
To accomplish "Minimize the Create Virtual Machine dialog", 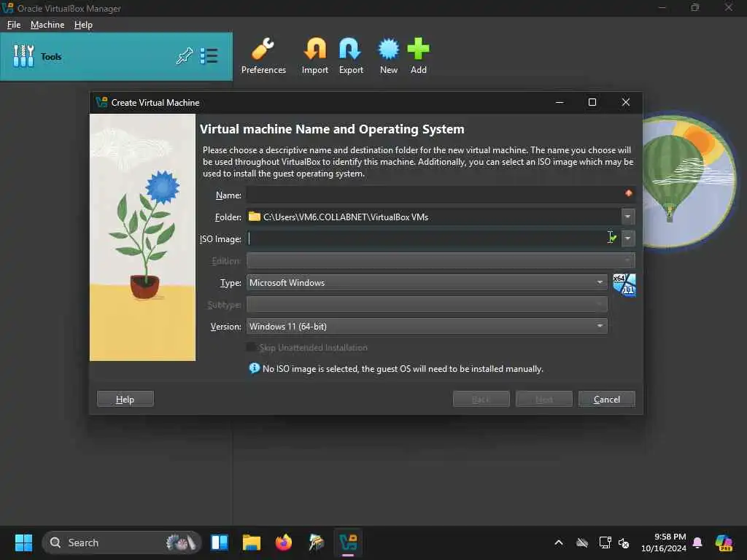I will [560, 102].
